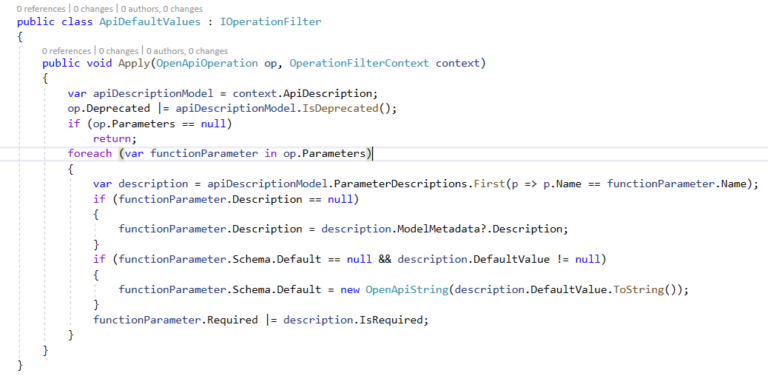
Task: Click the OpenApiString constructor call
Action: [407, 290]
